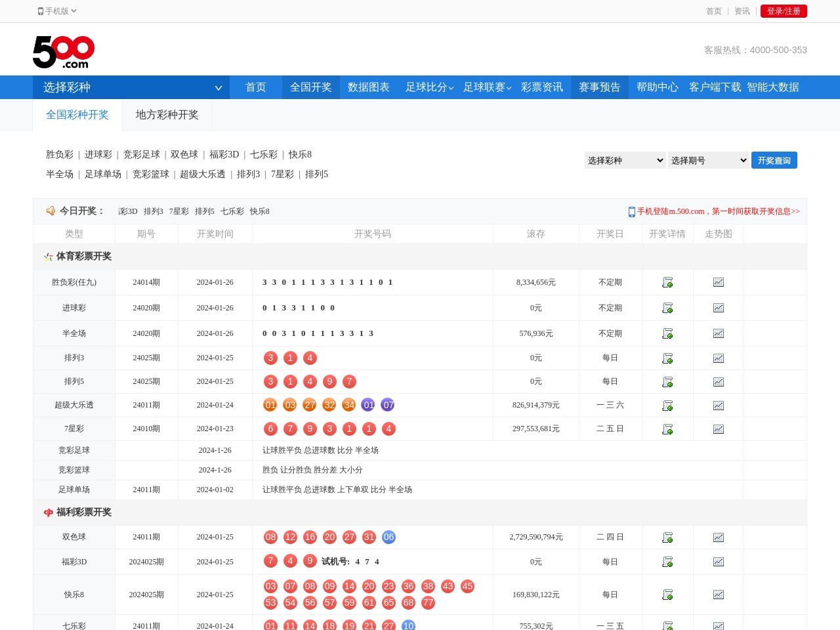Open the 双色球 link in lottery list
Image resolution: width=840 pixels, height=630 pixels.
pos(184,154)
